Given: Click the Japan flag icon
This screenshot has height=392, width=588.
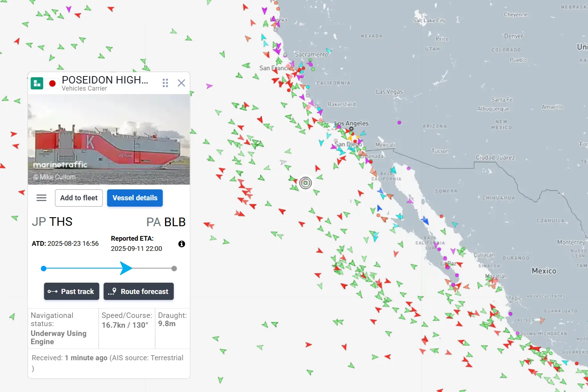Looking at the screenshot, I should point(52,83).
